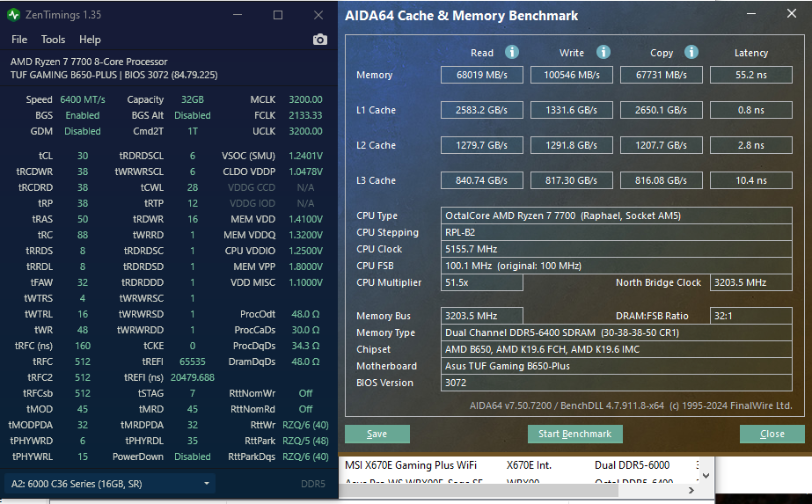Viewport: 812px width, 504px height.
Task: Click the CPU Stepping field RPL-B2
Action: (x=616, y=232)
